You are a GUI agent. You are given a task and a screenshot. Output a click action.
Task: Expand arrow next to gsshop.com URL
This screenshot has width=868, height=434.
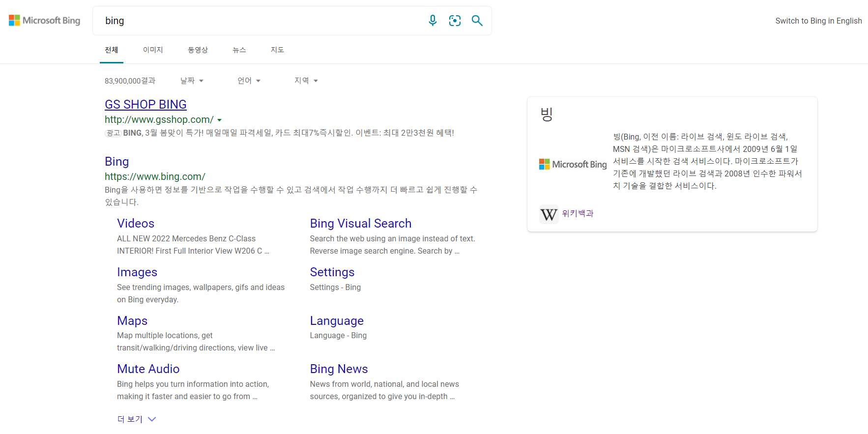point(220,120)
